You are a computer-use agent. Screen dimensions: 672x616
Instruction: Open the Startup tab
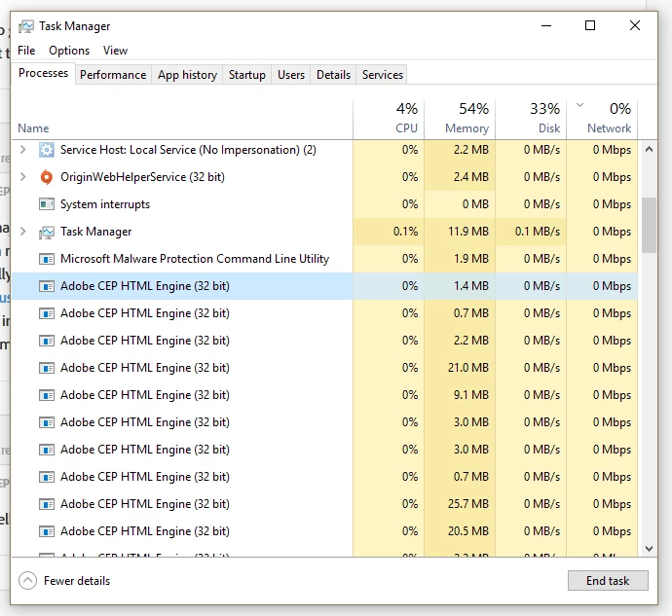(x=246, y=75)
